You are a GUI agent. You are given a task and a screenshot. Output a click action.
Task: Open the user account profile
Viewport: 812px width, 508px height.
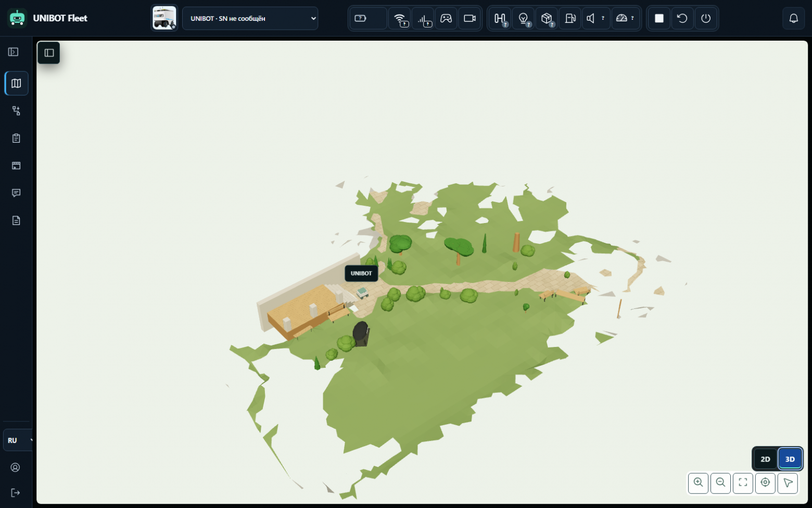tap(16, 467)
